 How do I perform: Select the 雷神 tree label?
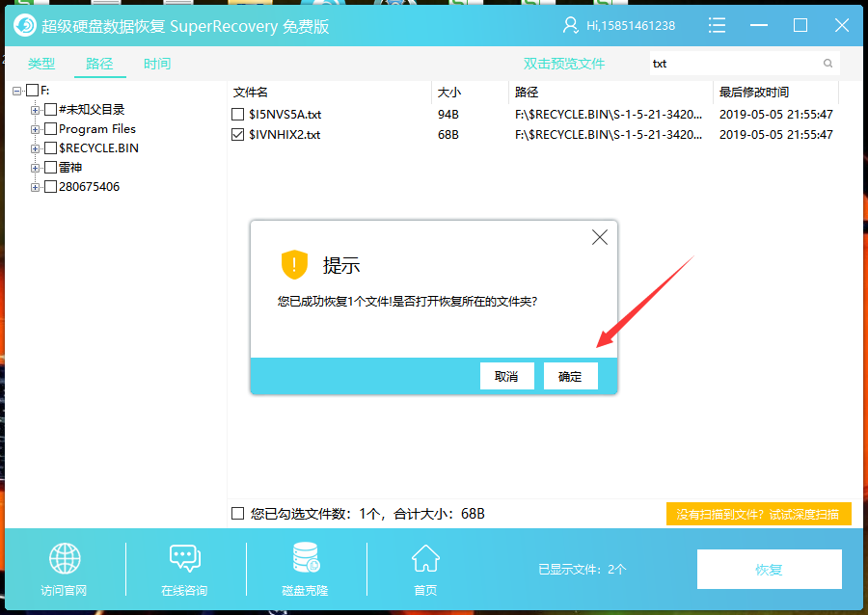[70, 168]
